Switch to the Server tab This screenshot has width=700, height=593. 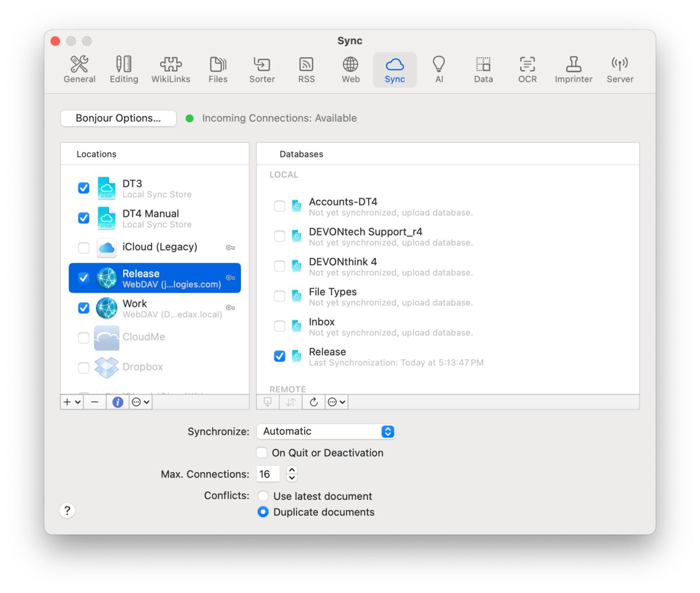point(619,70)
